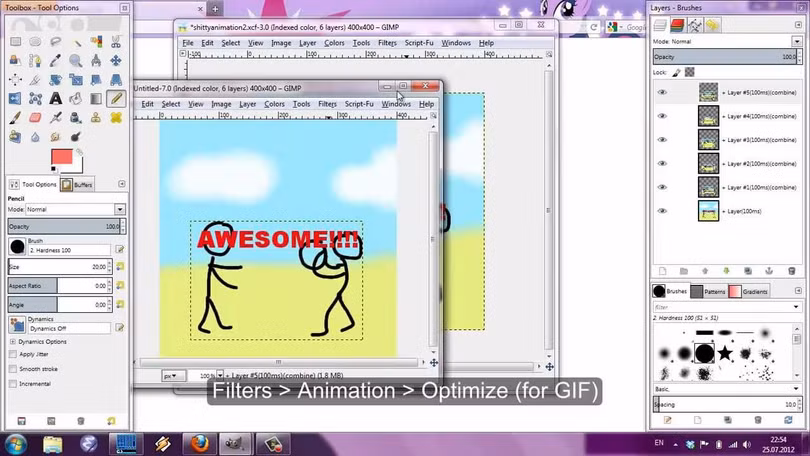Image resolution: width=810 pixels, height=456 pixels.
Task: Switch to the Patterns tab
Action: tap(708, 291)
